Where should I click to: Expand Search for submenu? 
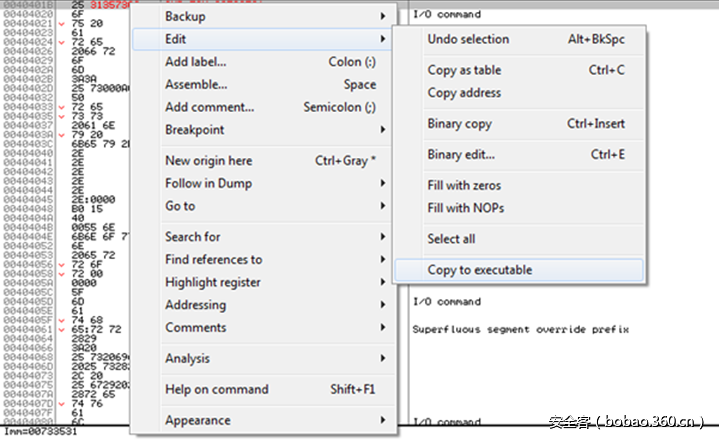coord(192,237)
